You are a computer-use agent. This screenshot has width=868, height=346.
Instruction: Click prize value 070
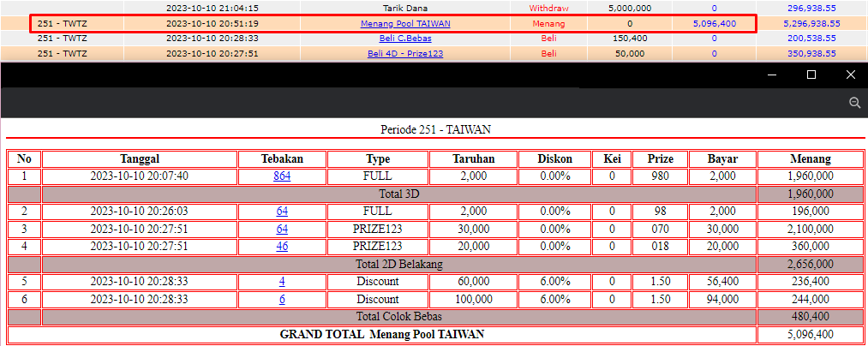point(661,230)
